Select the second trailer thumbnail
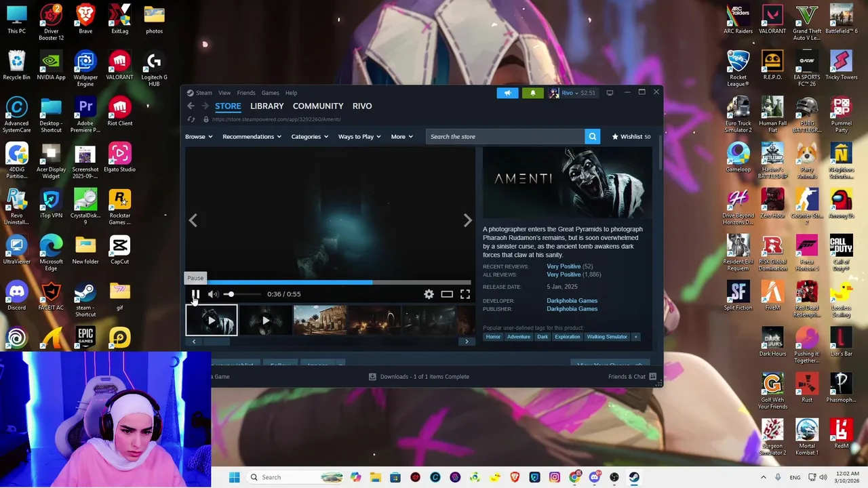 pos(265,321)
